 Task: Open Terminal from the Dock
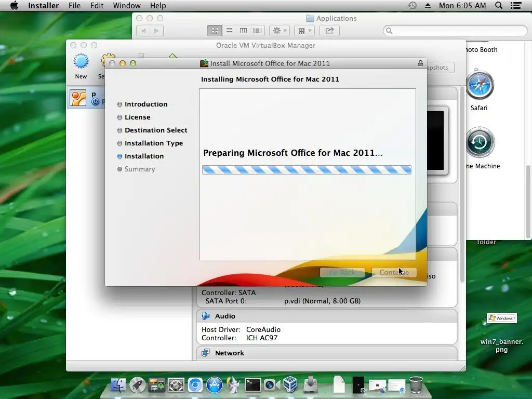tap(253, 385)
